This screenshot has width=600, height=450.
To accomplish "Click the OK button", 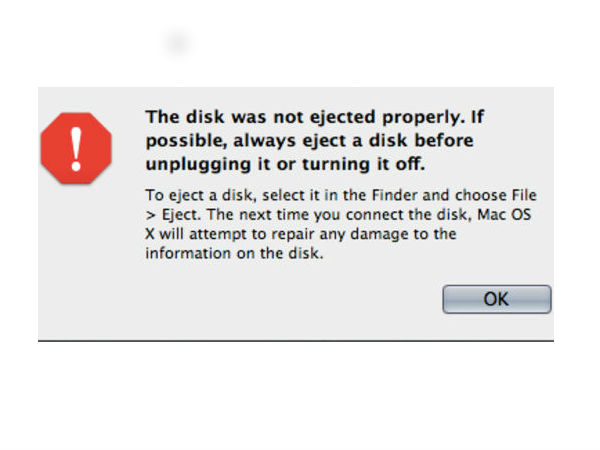I will tap(497, 299).
